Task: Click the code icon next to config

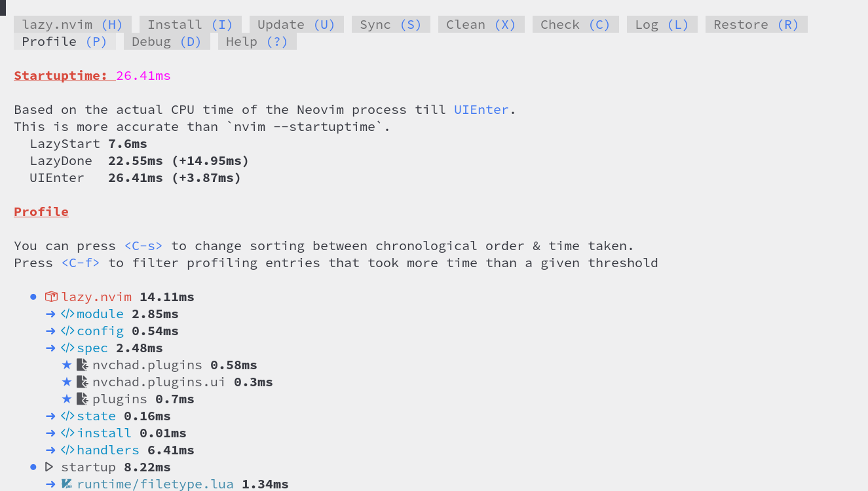Action: click(x=67, y=331)
